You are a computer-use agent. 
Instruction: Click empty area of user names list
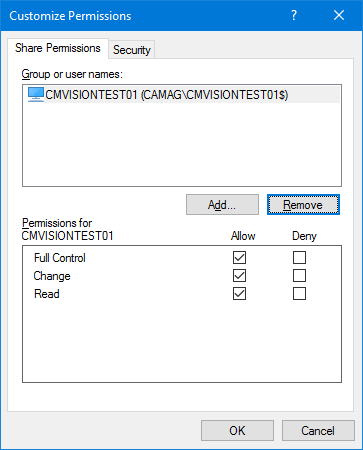[x=182, y=143]
